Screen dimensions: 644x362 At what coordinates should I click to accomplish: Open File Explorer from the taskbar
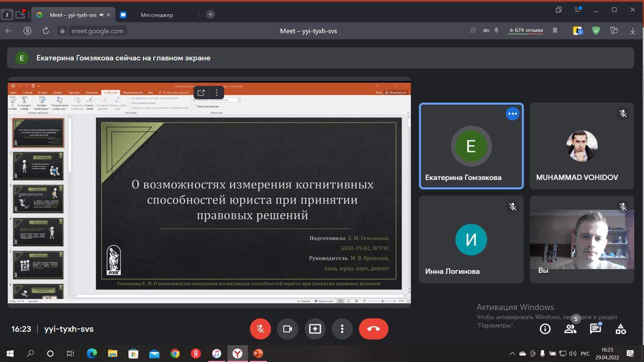point(112,353)
